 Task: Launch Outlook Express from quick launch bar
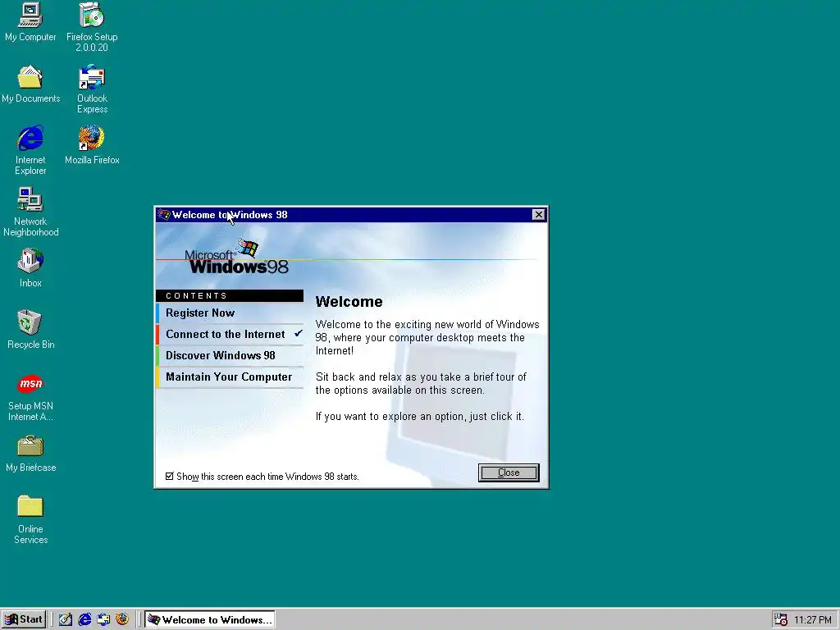tap(103, 619)
